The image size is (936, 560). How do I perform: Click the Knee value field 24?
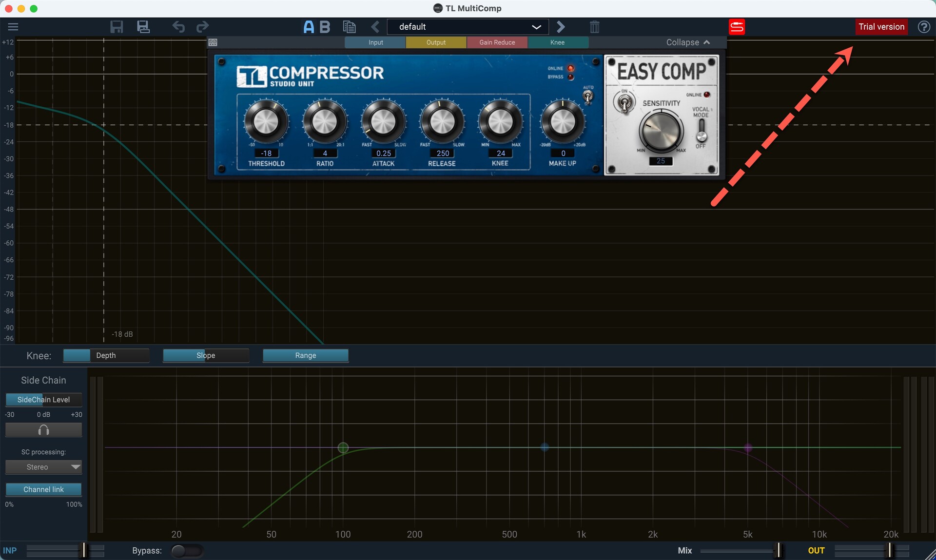click(x=501, y=153)
